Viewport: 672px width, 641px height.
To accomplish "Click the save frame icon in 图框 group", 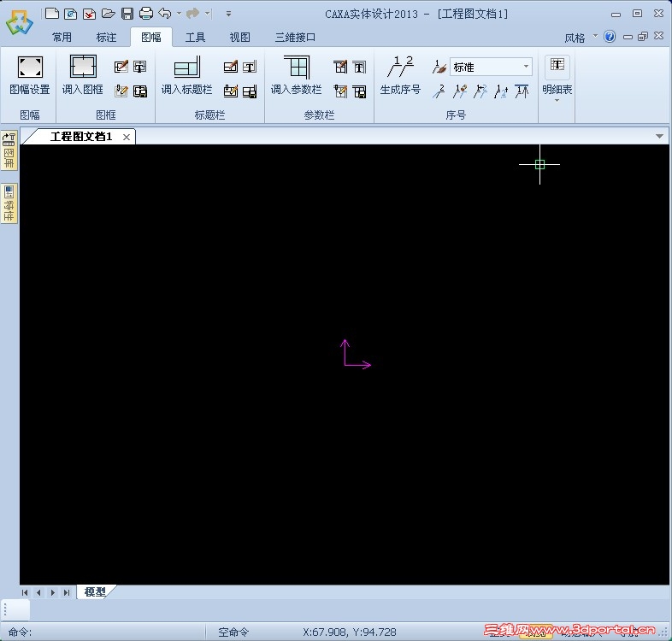I will [139, 91].
